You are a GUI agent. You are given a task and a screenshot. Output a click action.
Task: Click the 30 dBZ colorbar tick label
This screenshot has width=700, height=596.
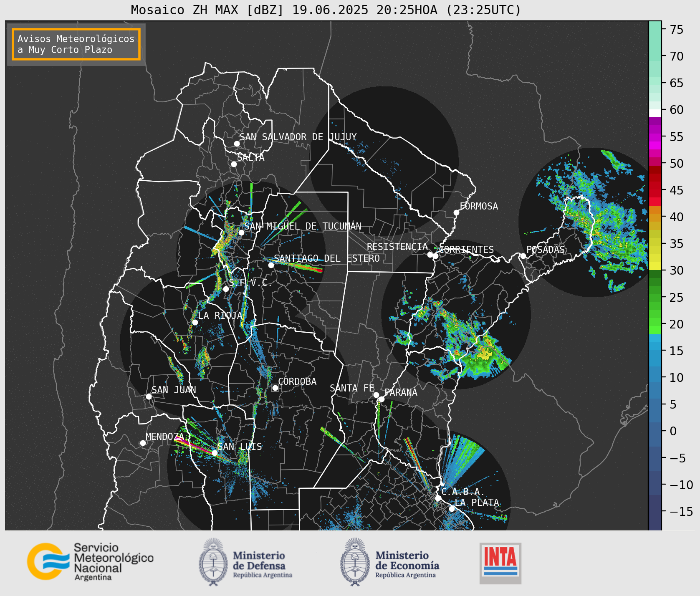tap(677, 270)
